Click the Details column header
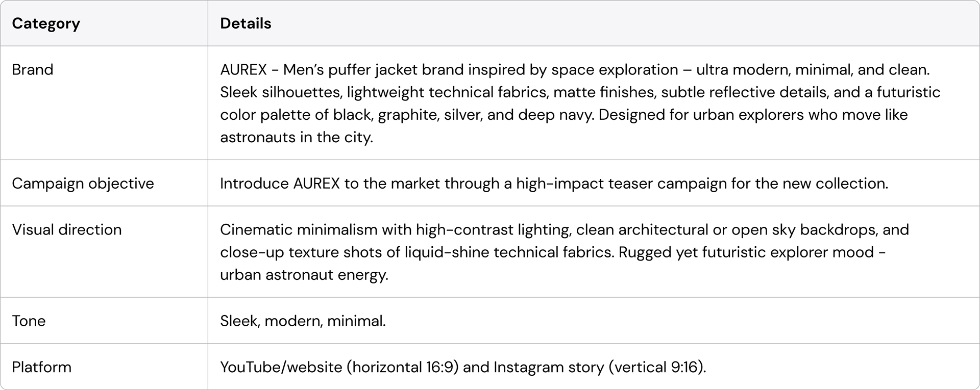The image size is (980, 390). [x=246, y=23]
